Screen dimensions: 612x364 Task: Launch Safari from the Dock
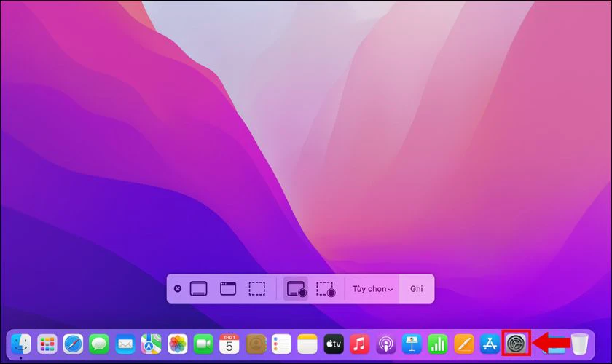pyautogui.click(x=73, y=344)
